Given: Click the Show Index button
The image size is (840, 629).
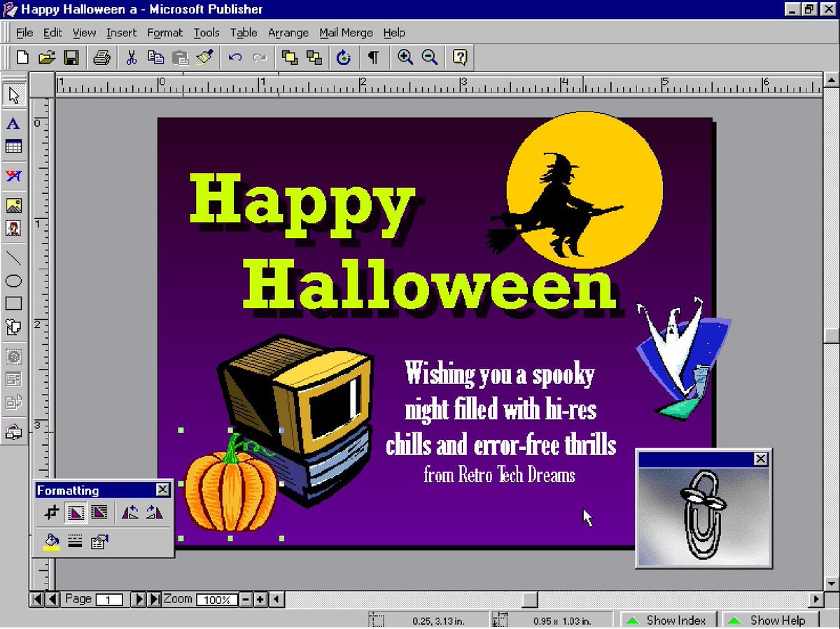Looking at the screenshot, I should click(x=668, y=620).
